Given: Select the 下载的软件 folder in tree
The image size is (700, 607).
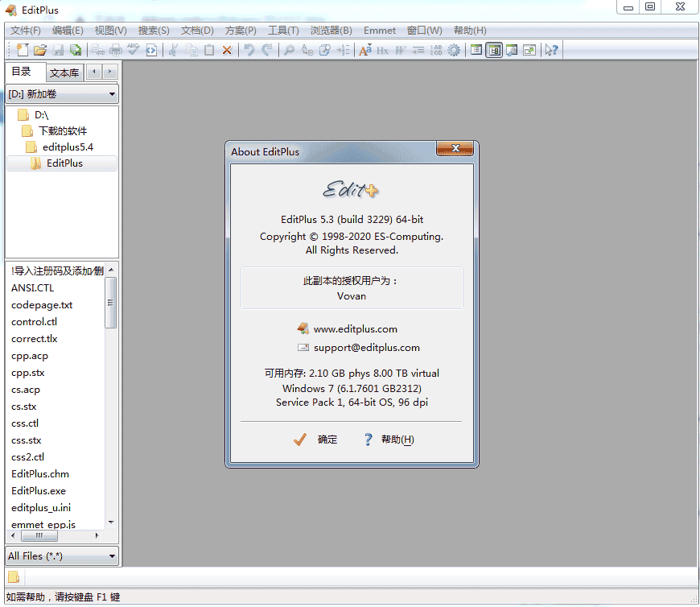Looking at the screenshot, I should 63,130.
